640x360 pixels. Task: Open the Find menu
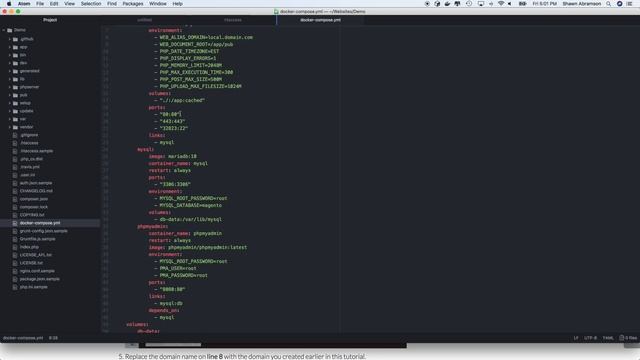tap(112, 4)
